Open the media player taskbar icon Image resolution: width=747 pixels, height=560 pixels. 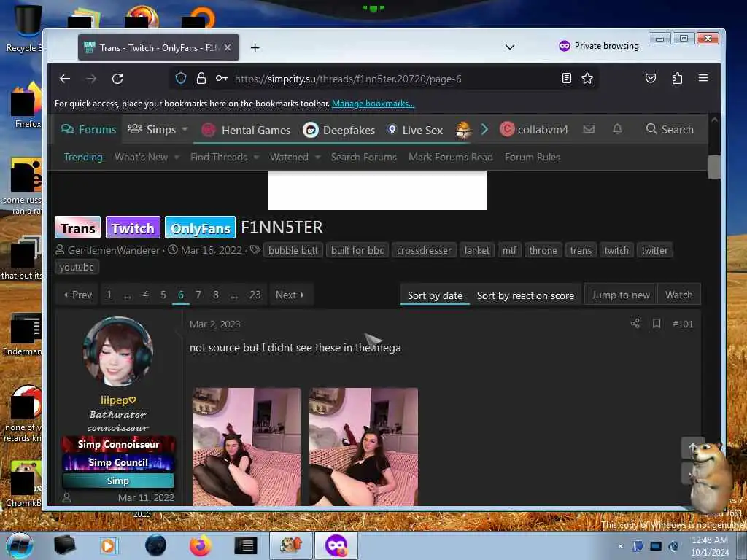(109, 545)
